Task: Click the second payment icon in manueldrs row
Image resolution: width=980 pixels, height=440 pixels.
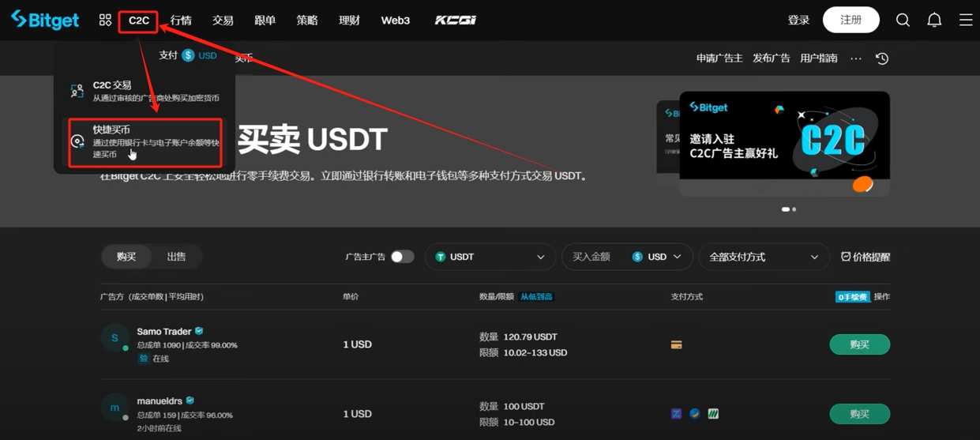Action: point(694,413)
